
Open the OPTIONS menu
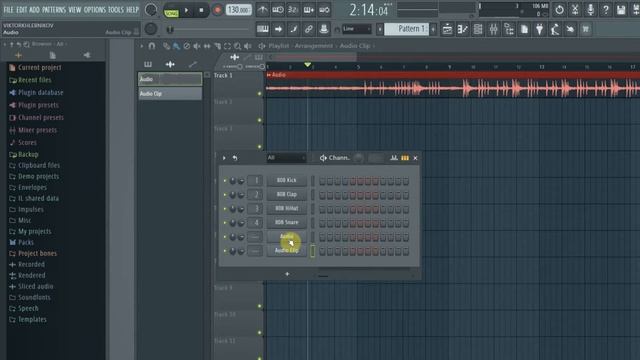pyautogui.click(x=95, y=9)
